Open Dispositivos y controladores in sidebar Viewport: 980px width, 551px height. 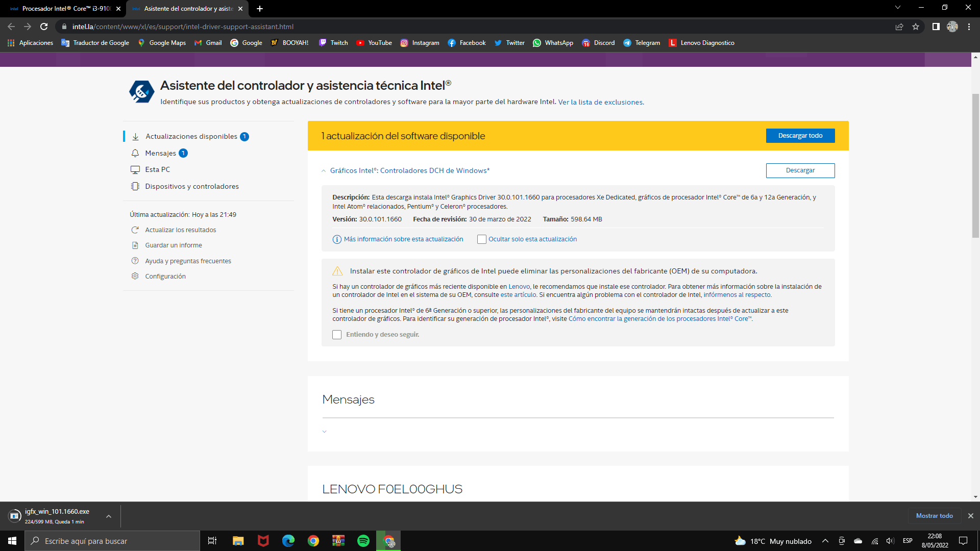pos(191,186)
